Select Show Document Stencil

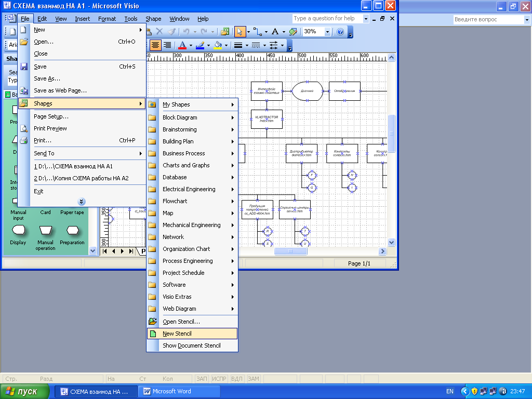point(192,345)
